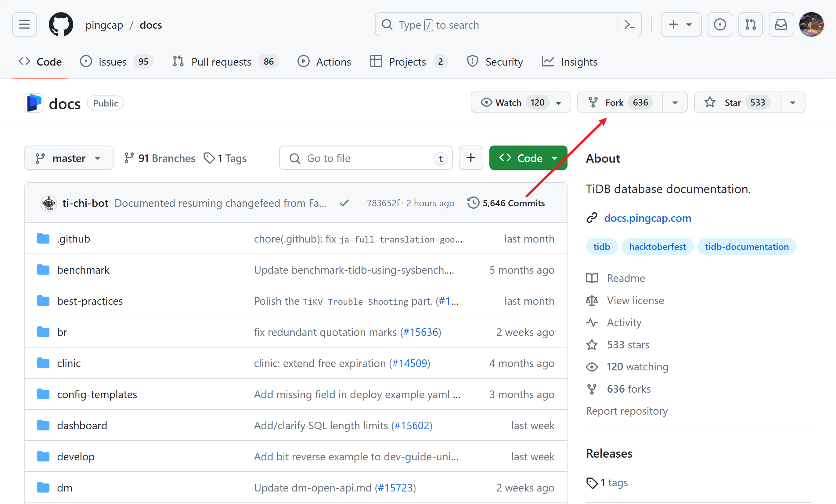Expand the Fork options dropdown arrow

click(675, 103)
